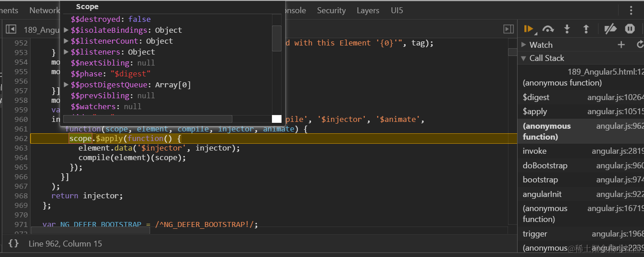This screenshot has width=644, height=257.
Task: Pretty print the source with braces icon
Action: [x=14, y=243]
